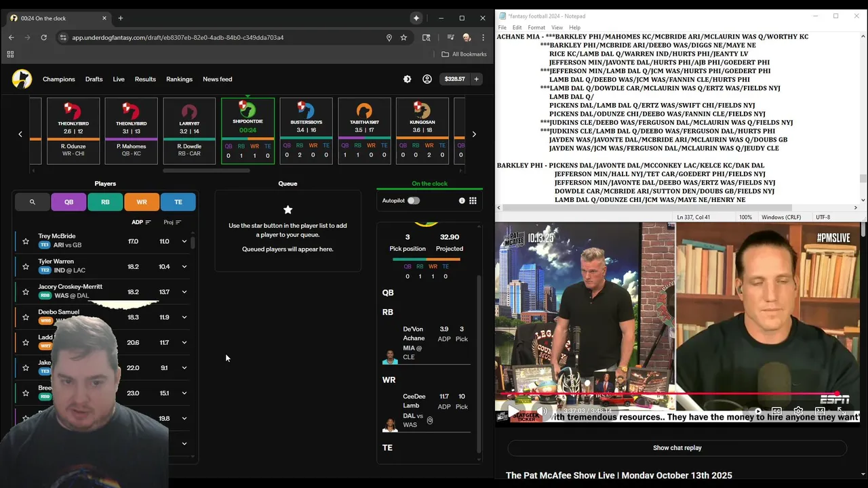This screenshot has height=488, width=868.
Task: Open Notepad Format menu
Action: point(536,28)
